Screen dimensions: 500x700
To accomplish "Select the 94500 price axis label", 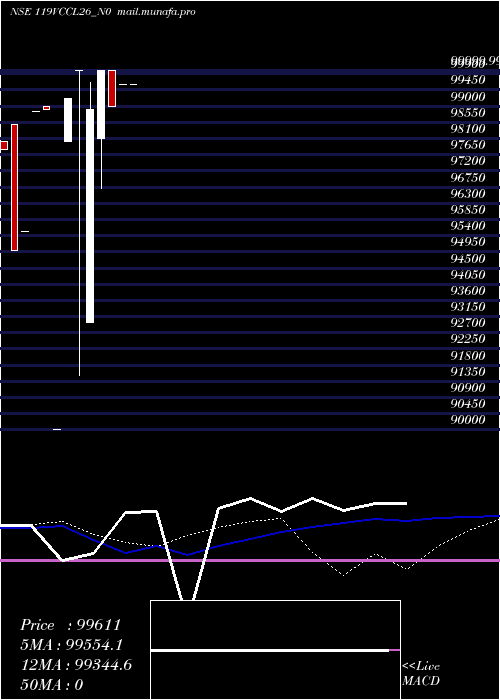I will point(468,259).
